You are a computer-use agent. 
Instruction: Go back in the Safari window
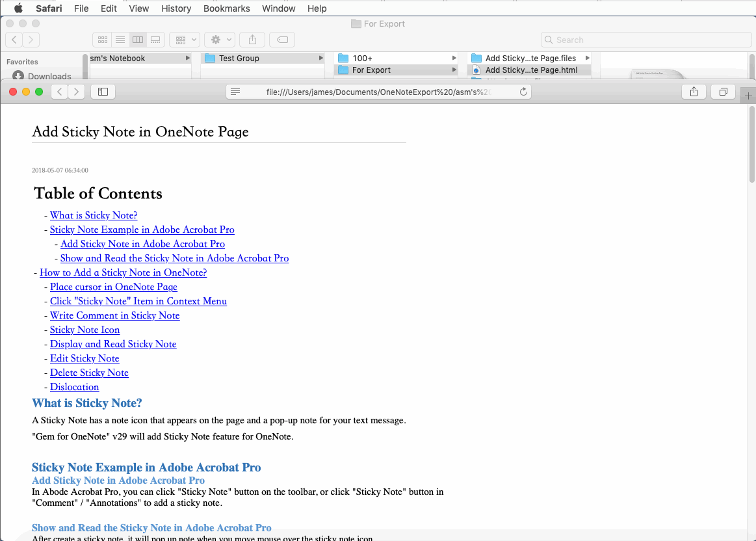click(59, 92)
